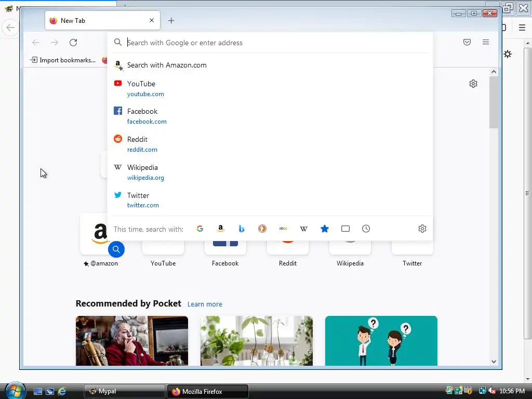Go forward one page in Firefox
532x399 pixels.
pos(54,43)
